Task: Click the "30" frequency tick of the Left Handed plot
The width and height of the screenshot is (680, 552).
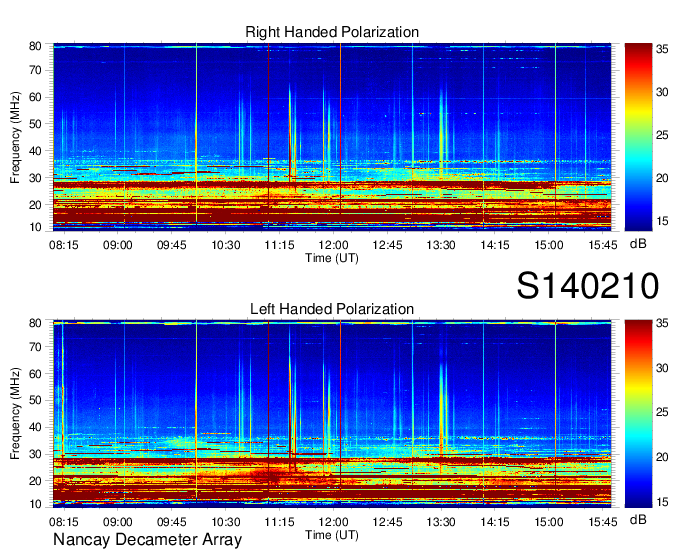Action: pyautogui.click(x=35, y=454)
